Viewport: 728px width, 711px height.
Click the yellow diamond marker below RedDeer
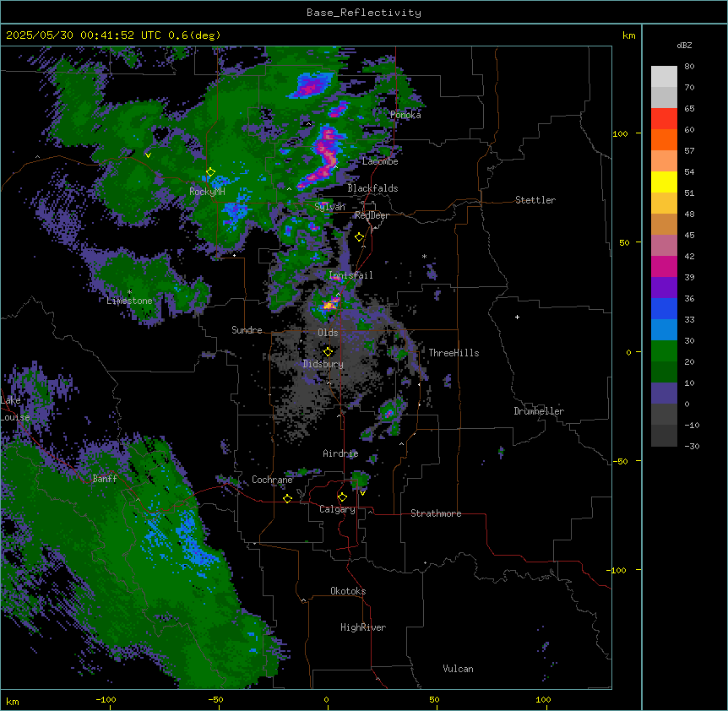359,237
